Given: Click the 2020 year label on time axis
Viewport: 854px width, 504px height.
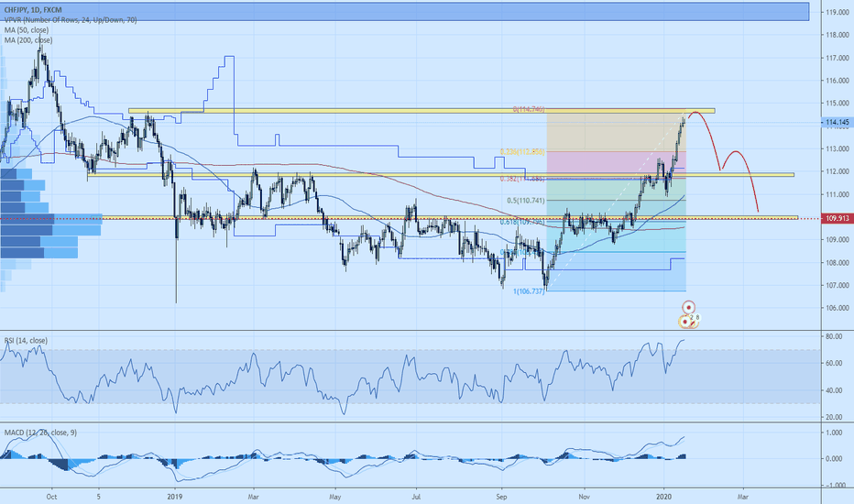Looking at the screenshot, I should [x=664, y=497].
